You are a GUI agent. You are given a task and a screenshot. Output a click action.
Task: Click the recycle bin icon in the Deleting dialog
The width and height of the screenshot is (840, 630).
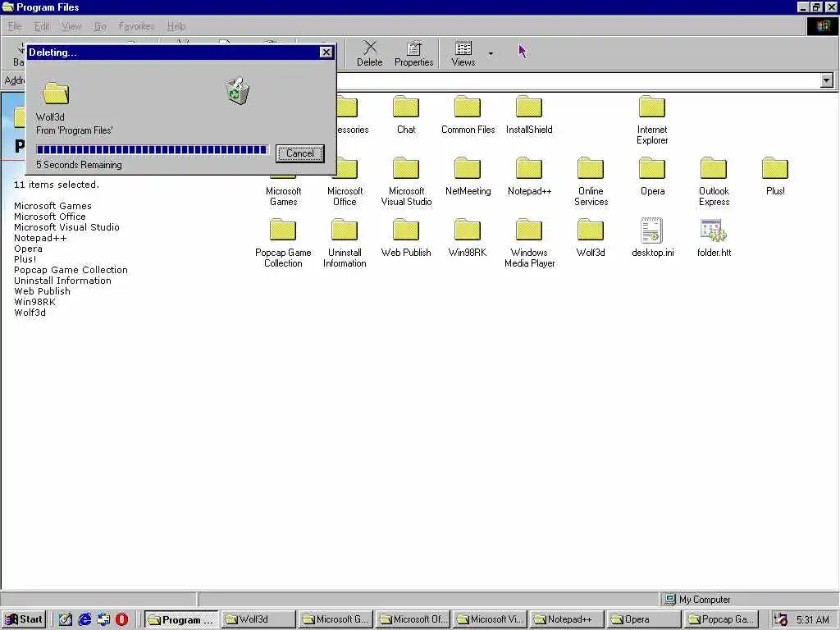[x=237, y=90]
